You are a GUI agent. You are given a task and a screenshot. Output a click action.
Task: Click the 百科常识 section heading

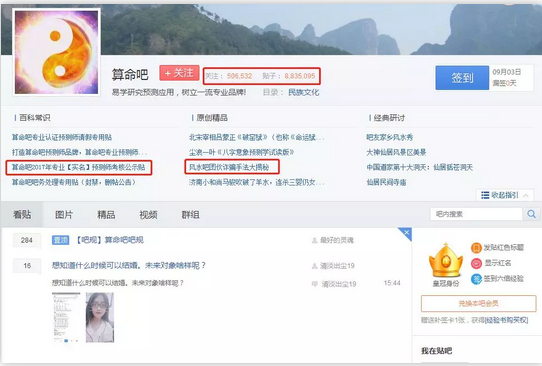(35, 118)
